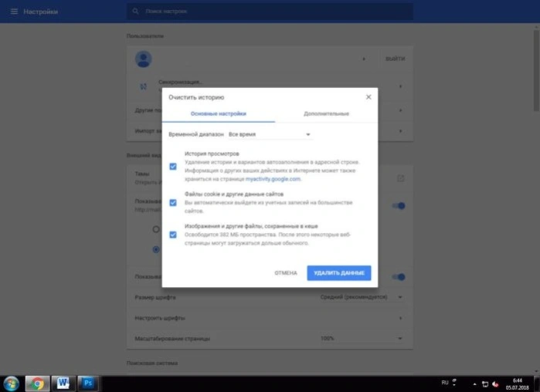Open the Размер шрифта dropdown
540x392 pixels.
point(362,297)
